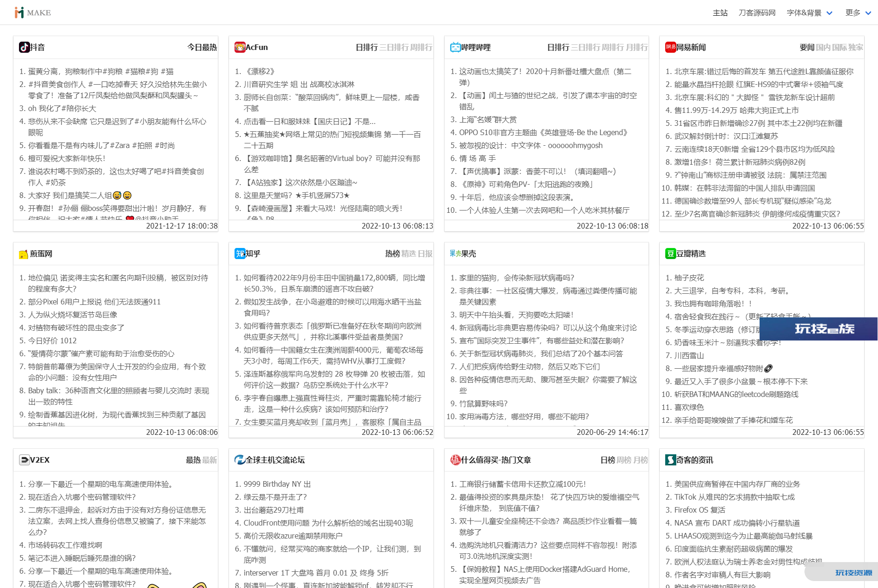
Task: Switch 网易新闻 to 国际 tab
Action: pos(840,47)
